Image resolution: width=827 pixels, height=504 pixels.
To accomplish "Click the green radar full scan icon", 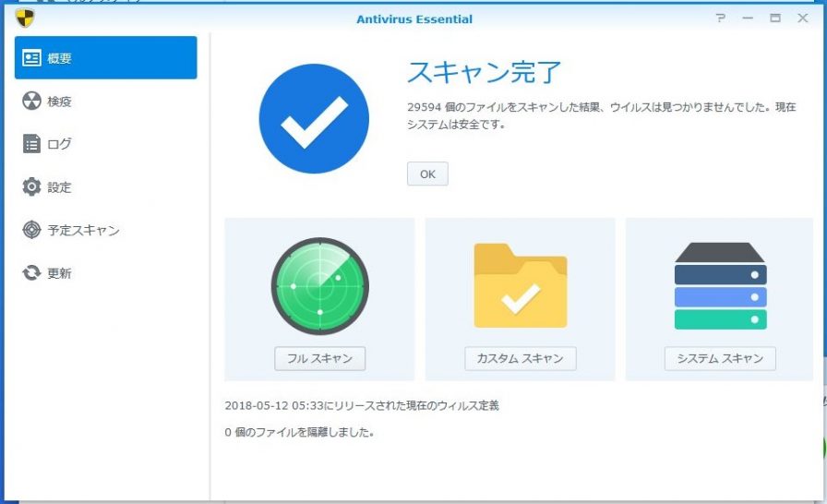I will point(319,286).
